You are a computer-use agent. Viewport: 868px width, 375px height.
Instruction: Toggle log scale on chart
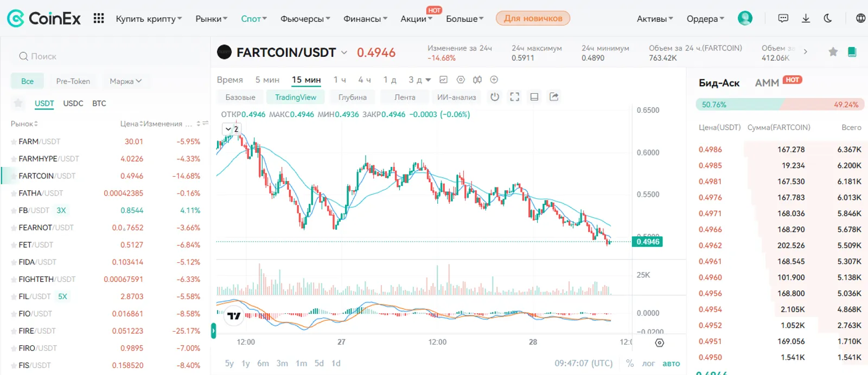648,364
